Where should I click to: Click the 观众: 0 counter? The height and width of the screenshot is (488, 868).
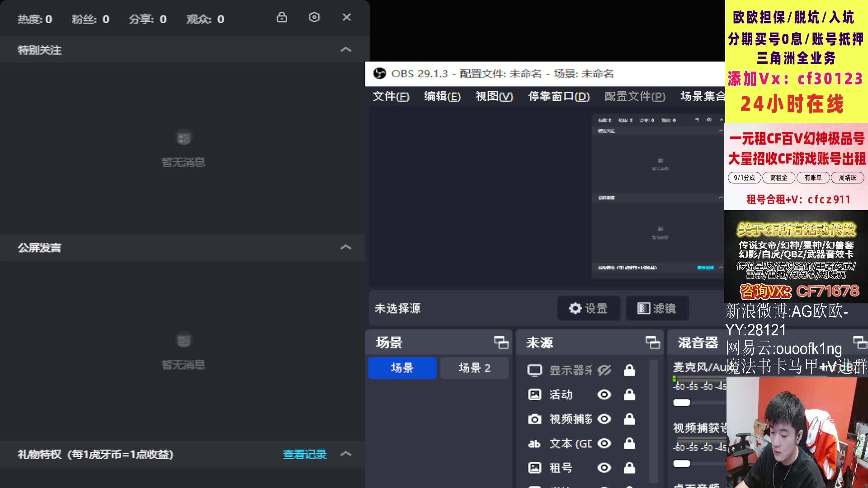(205, 19)
